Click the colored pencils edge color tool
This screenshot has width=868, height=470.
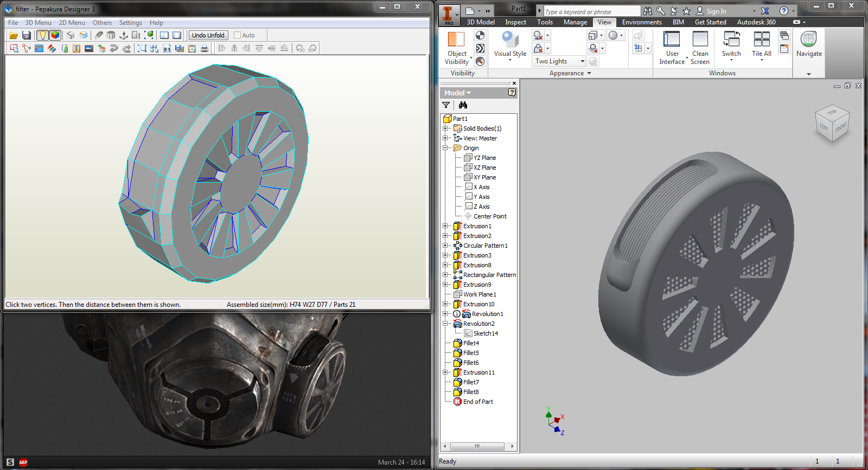click(52, 48)
